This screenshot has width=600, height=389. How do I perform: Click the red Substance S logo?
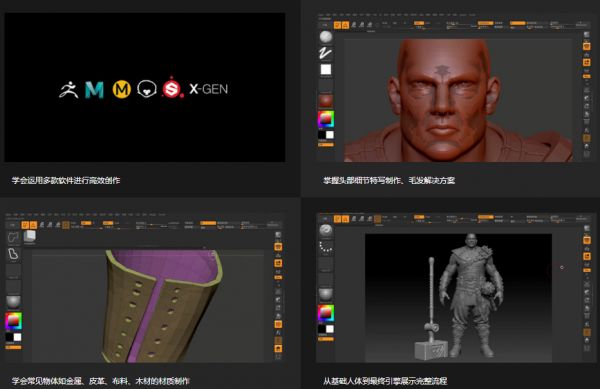pyautogui.click(x=172, y=89)
